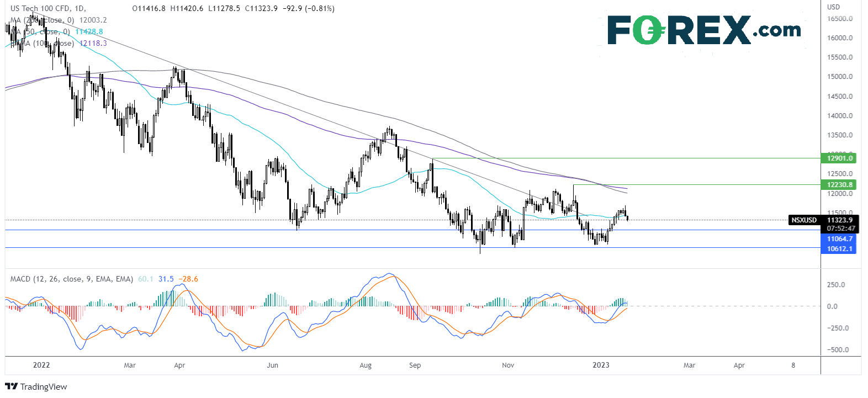868x398 pixels.
Task: Click the Nov label on time axis
Action: pos(508,365)
